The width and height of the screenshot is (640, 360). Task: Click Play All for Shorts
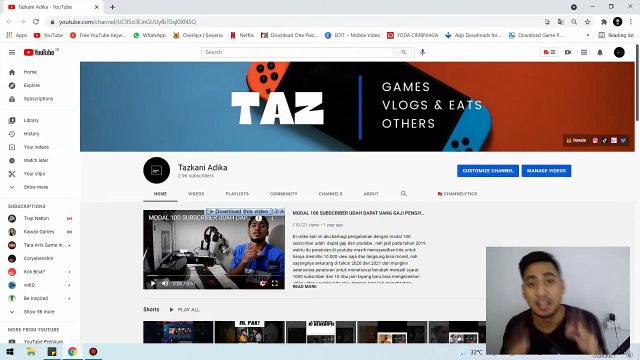184,310
